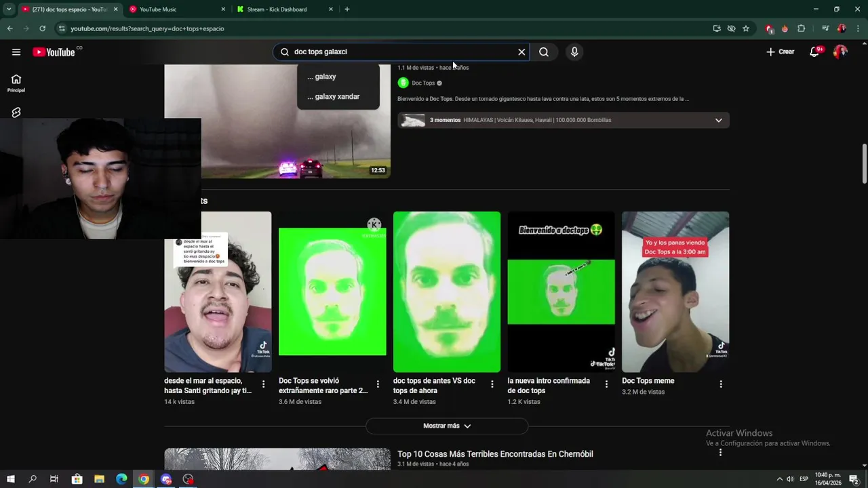The image size is (868, 488).
Task: Close the Kick Dashboard tab
Action: click(331, 9)
